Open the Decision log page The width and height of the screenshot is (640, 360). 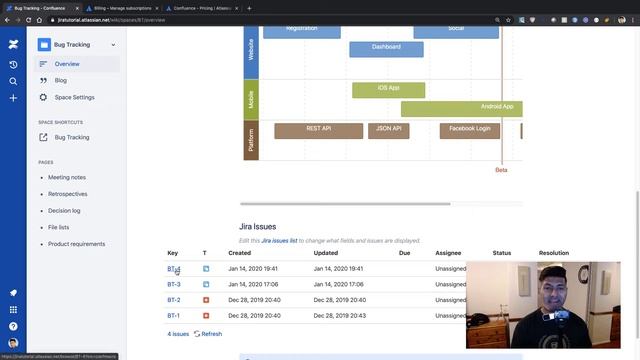[x=64, y=211]
